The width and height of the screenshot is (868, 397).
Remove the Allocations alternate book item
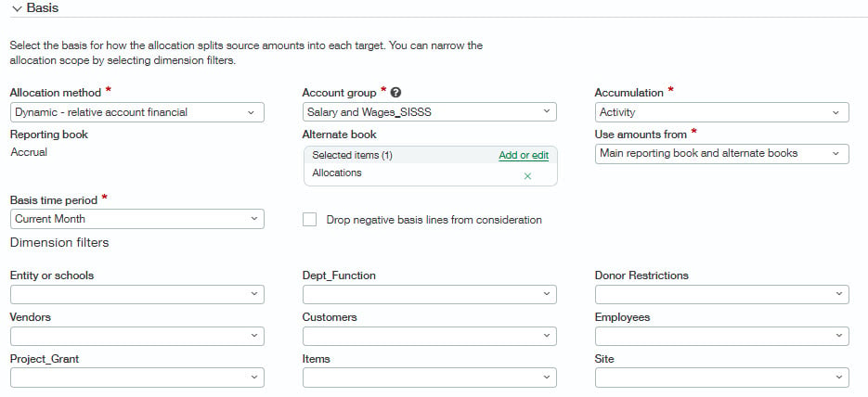527,176
